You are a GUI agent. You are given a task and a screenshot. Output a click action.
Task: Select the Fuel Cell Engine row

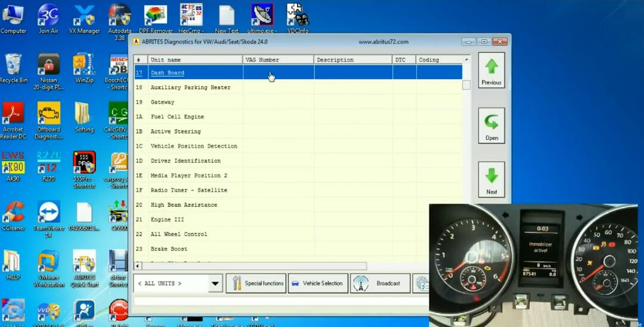pos(298,117)
